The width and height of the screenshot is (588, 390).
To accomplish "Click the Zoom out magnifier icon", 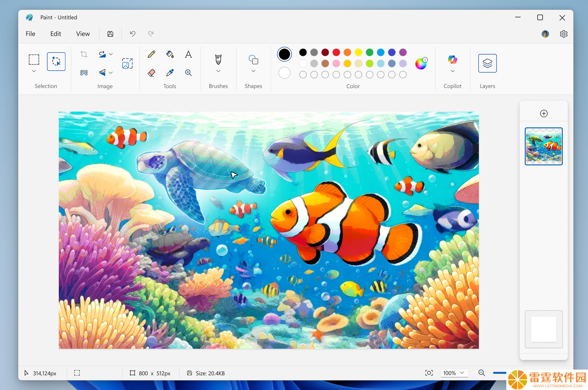I will coord(482,373).
